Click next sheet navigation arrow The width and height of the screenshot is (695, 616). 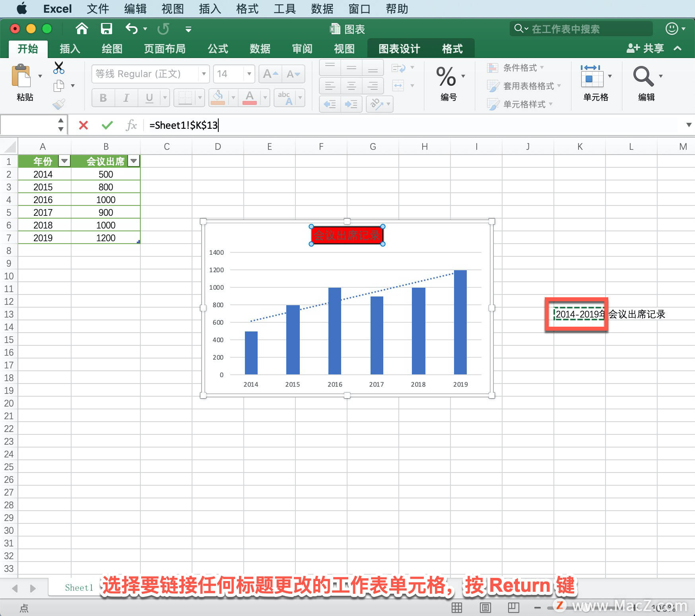click(33, 588)
